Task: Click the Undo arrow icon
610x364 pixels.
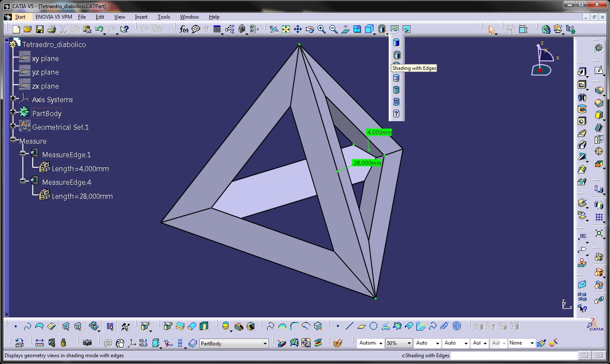Action: [x=99, y=29]
